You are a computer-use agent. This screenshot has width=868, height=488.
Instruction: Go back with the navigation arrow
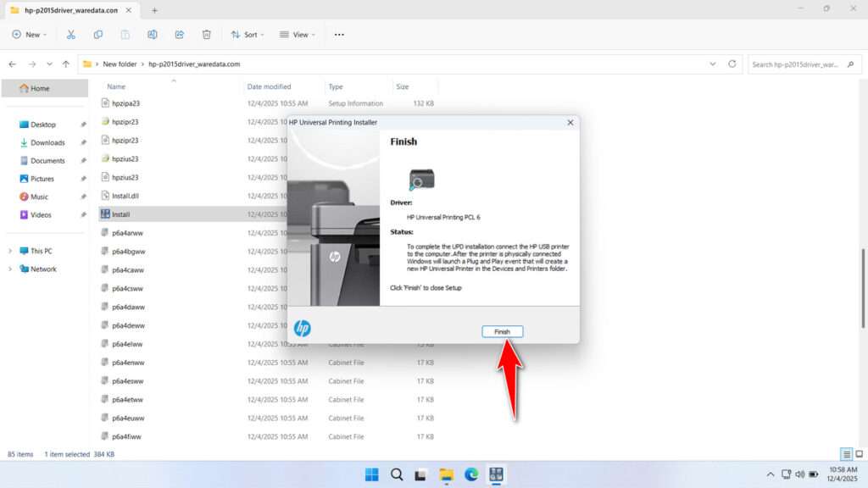[x=12, y=64]
